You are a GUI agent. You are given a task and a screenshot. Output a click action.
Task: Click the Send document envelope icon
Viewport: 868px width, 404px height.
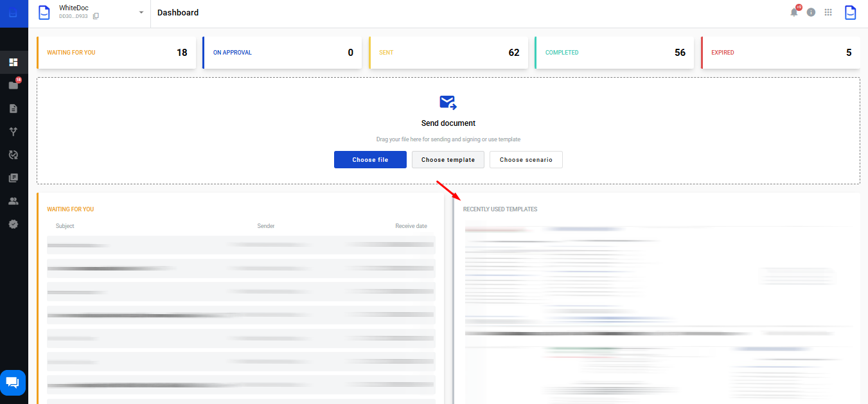pyautogui.click(x=448, y=102)
